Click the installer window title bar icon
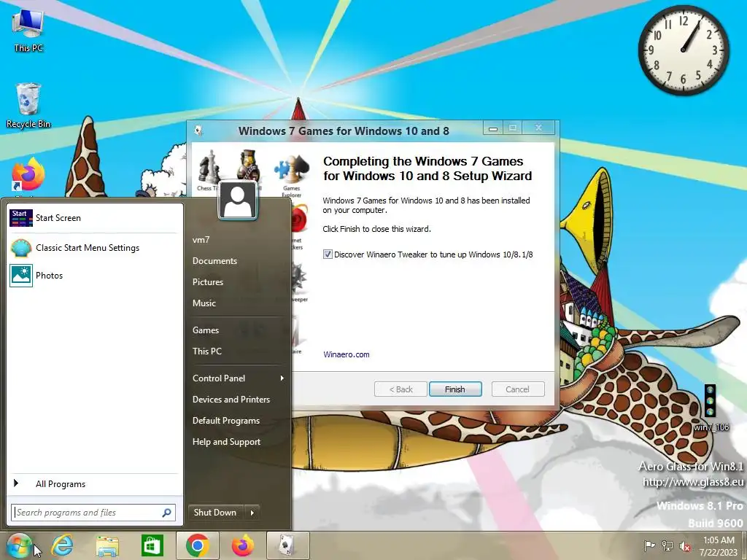This screenshot has width=747, height=560. [198, 130]
